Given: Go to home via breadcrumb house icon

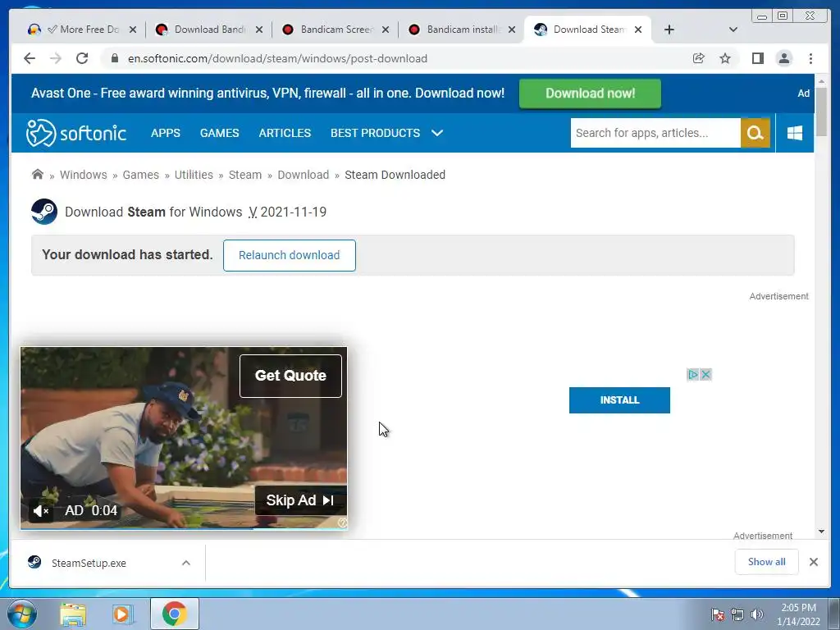Looking at the screenshot, I should [x=38, y=175].
